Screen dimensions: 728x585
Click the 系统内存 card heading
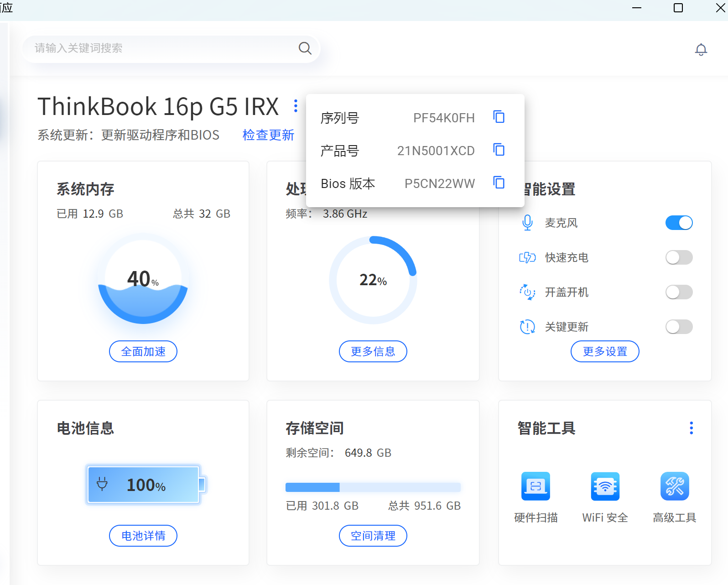(x=85, y=189)
